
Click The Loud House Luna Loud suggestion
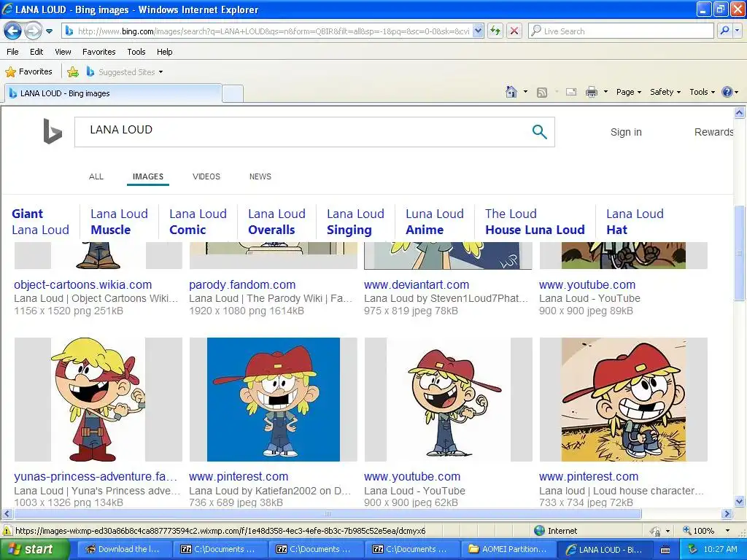click(535, 222)
